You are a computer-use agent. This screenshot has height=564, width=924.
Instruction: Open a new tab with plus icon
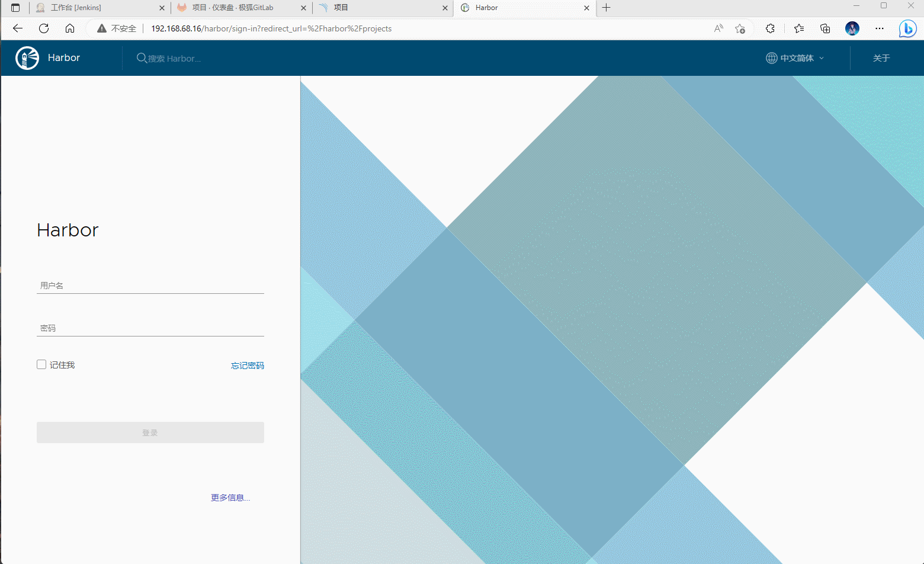[606, 8]
